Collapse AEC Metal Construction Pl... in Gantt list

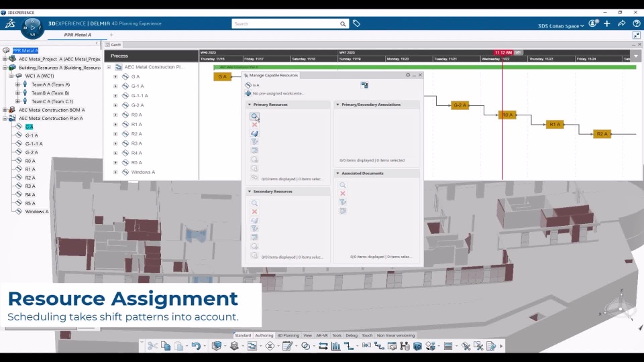[109, 67]
